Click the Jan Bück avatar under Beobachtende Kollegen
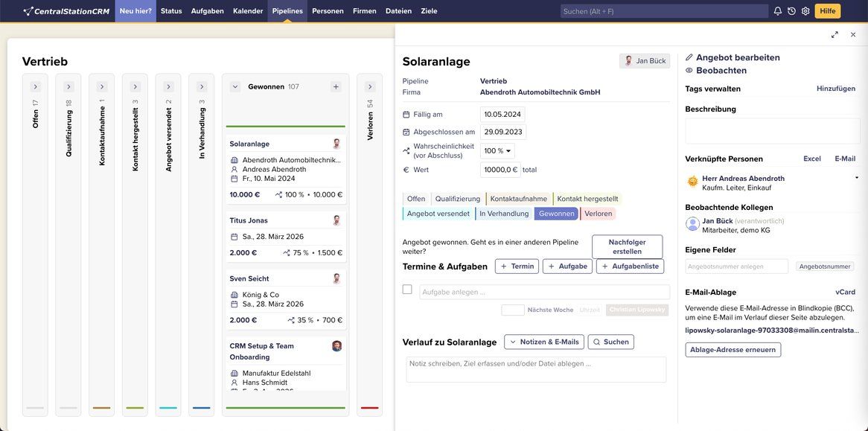The width and height of the screenshot is (868, 431). (x=692, y=223)
